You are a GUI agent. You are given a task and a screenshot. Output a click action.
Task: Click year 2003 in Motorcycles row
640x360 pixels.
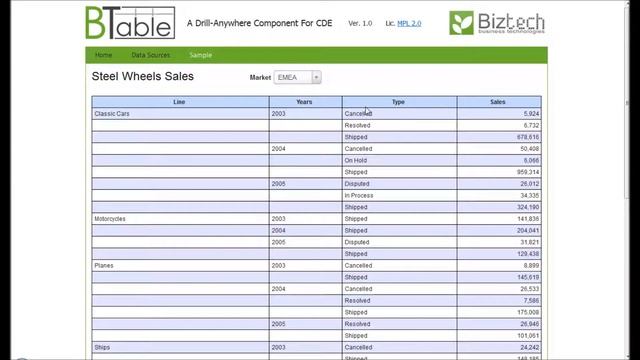305,219
